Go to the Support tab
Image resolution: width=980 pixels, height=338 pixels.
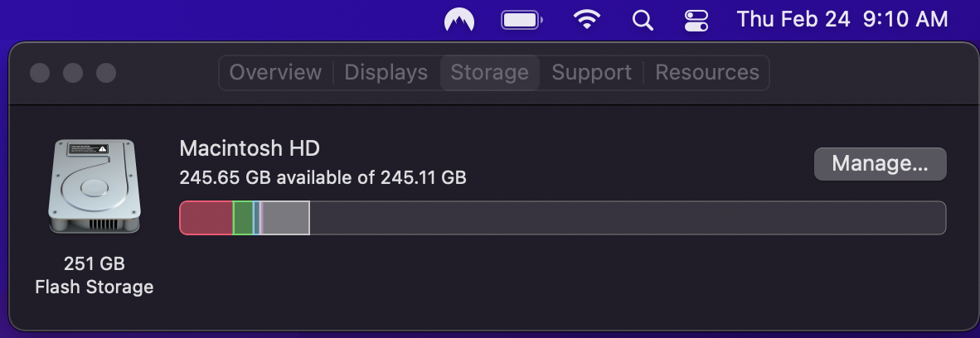click(592, 73)
